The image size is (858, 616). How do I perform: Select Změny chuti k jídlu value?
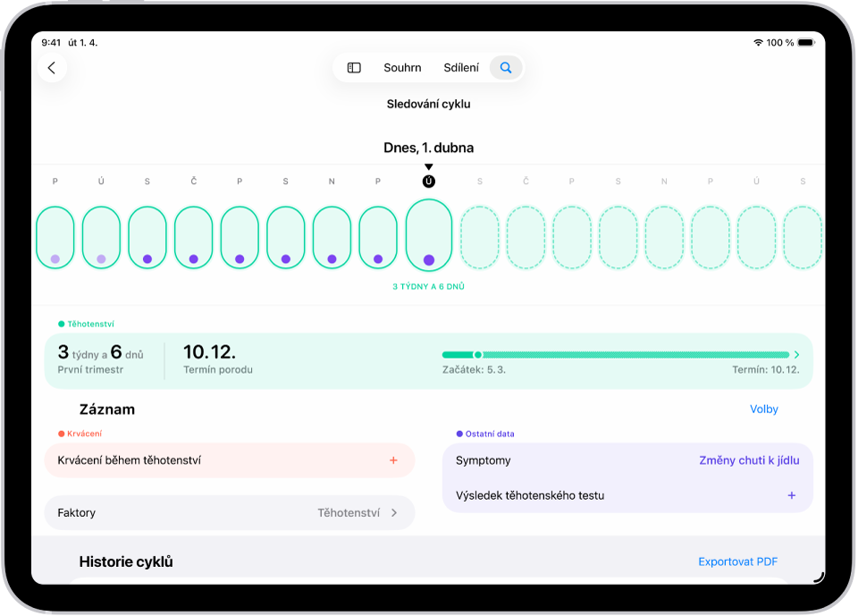(749, 460)
